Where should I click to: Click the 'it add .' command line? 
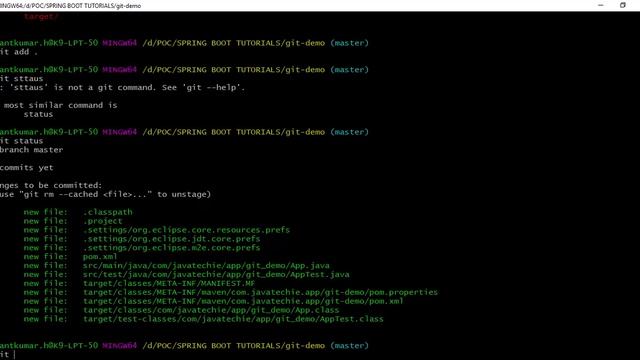tap(19, 52)
